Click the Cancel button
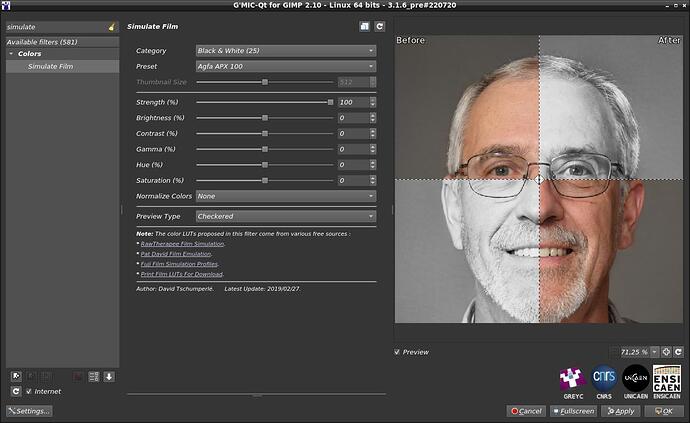 [526, 411]
